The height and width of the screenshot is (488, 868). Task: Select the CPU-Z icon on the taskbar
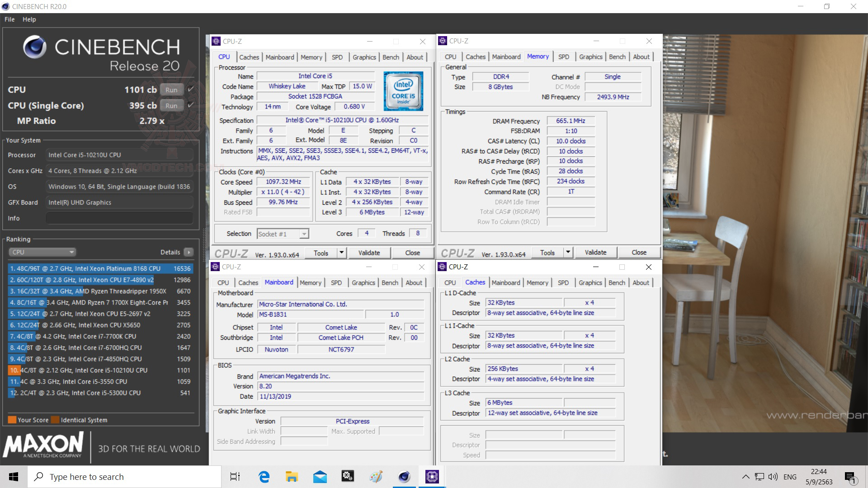click(432, 476)
